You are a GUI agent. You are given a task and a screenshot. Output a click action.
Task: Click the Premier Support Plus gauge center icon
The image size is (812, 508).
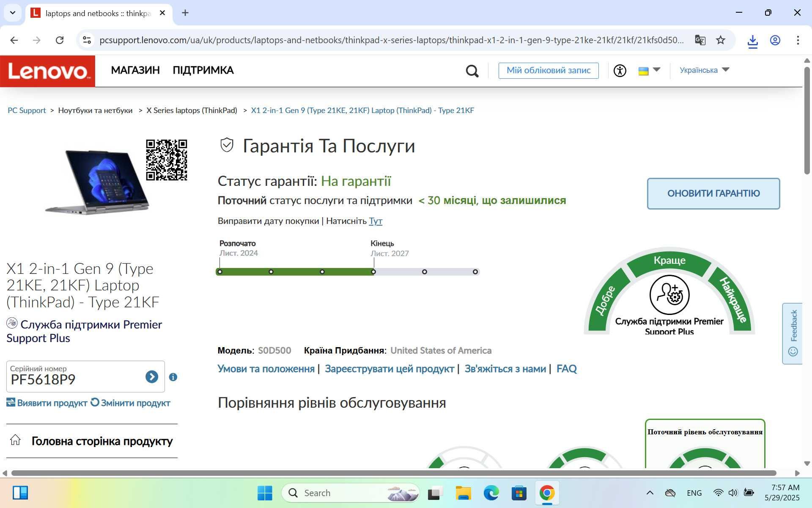point(669,295)
